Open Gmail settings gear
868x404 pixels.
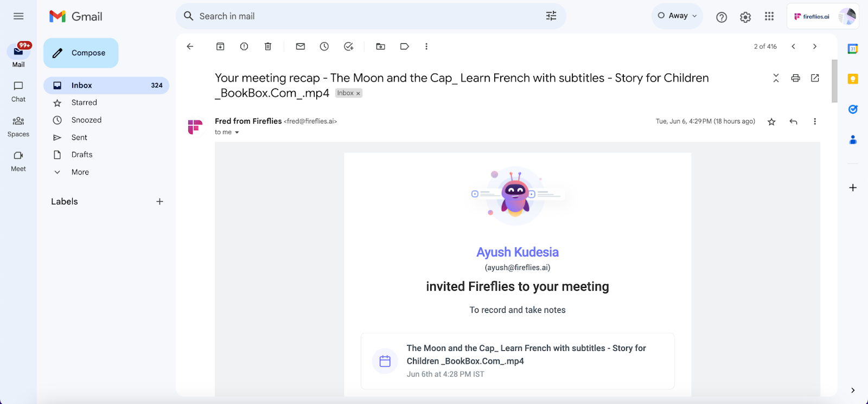coord(745,17)
